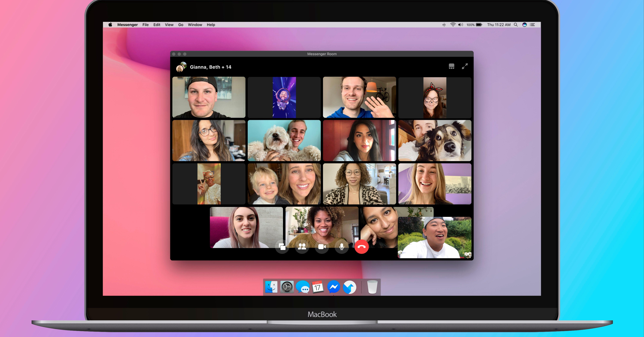Click the 'Gianna, Beth + 14' room title
The image size is (644, 337).
pos(211,67)
